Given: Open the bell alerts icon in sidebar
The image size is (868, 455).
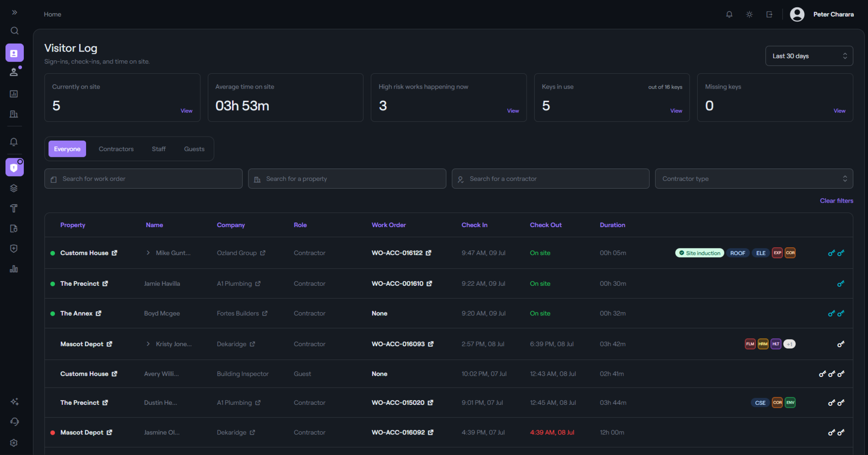Looking at the screenshot, I should point(14,142).
